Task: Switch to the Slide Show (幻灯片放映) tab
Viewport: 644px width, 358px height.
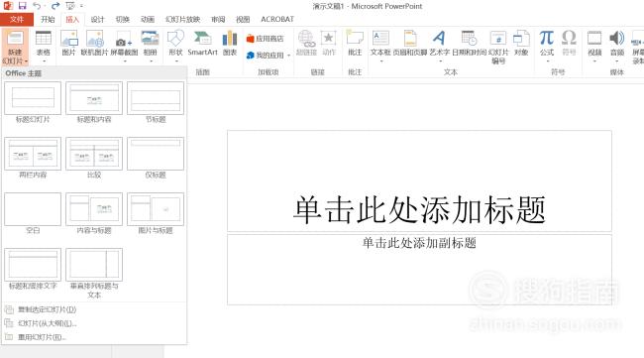Action: point(182,19)
